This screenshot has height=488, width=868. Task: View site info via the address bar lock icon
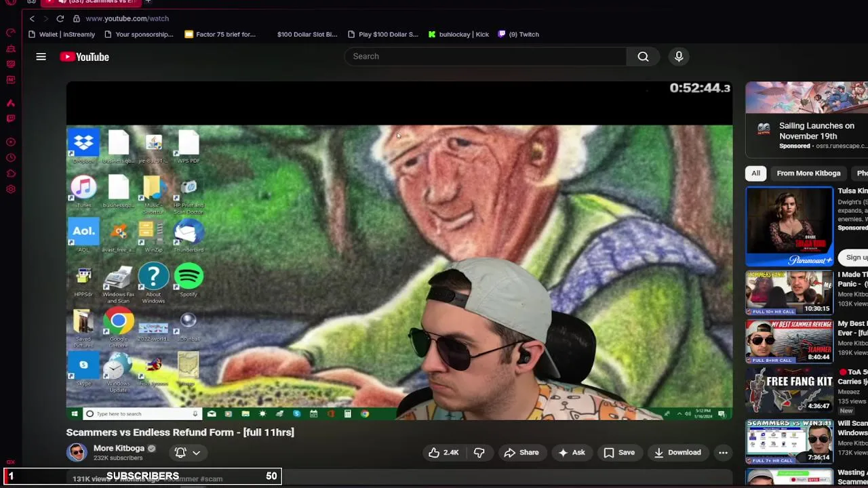tap(76, 18)
